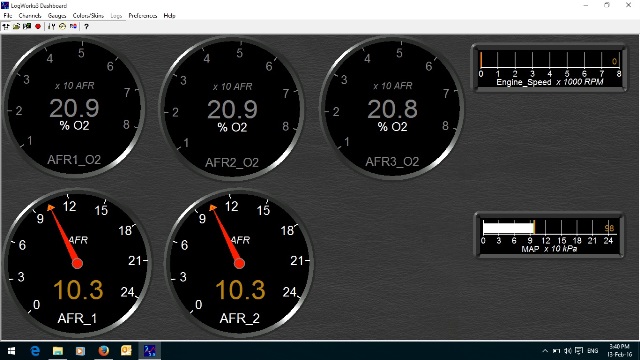The image size is (640, 360).
Task: Show hidden system tray icons
Action: 545,351
